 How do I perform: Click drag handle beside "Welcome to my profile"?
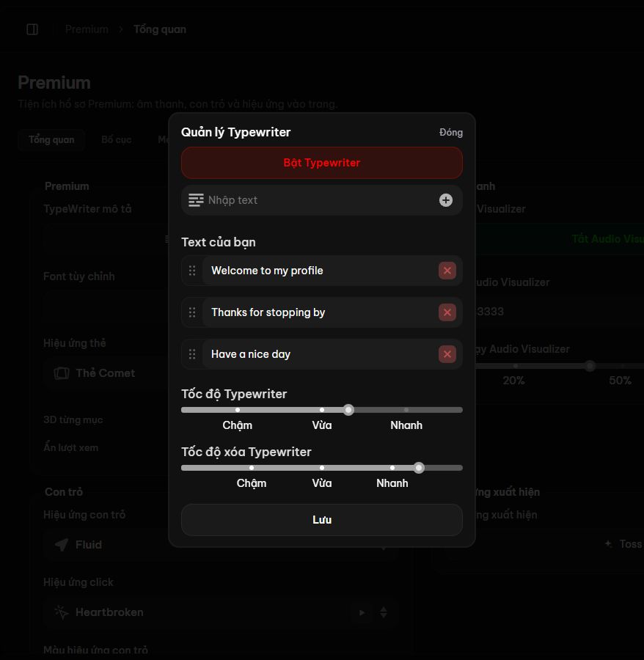(x=192, y=271)
